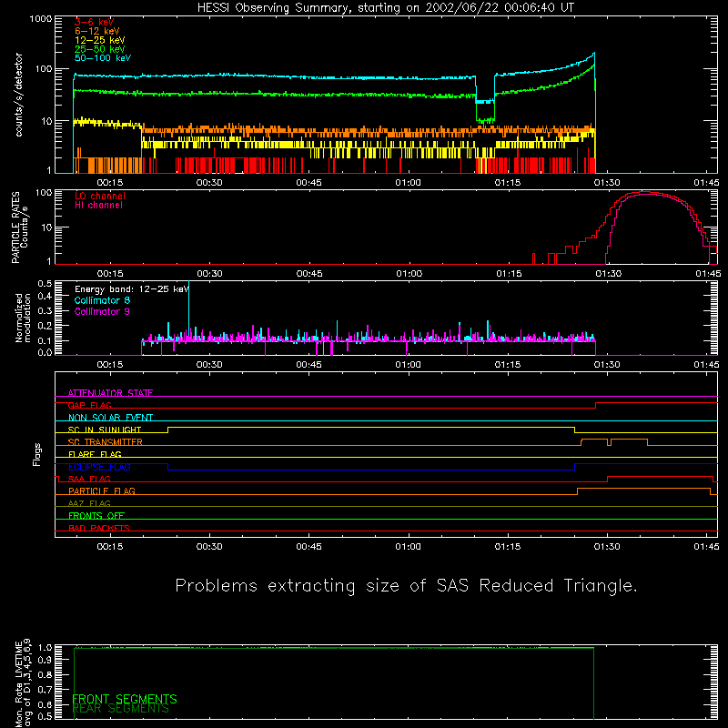Select the 6-12 keV legend label
728x728 pixels.
tap(97, 31)
